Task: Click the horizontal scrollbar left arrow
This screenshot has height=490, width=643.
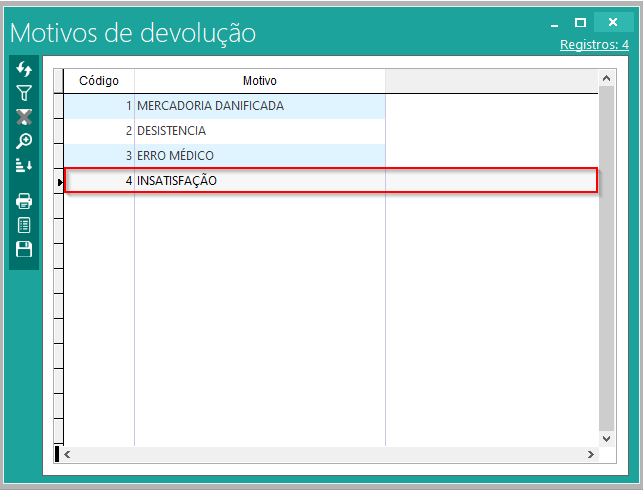Action: pos(68,454)
